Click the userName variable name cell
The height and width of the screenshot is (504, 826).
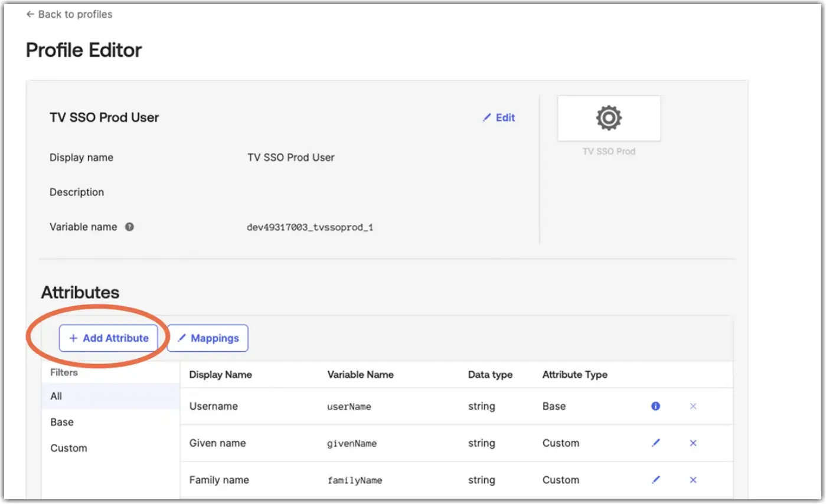point(349,407)
